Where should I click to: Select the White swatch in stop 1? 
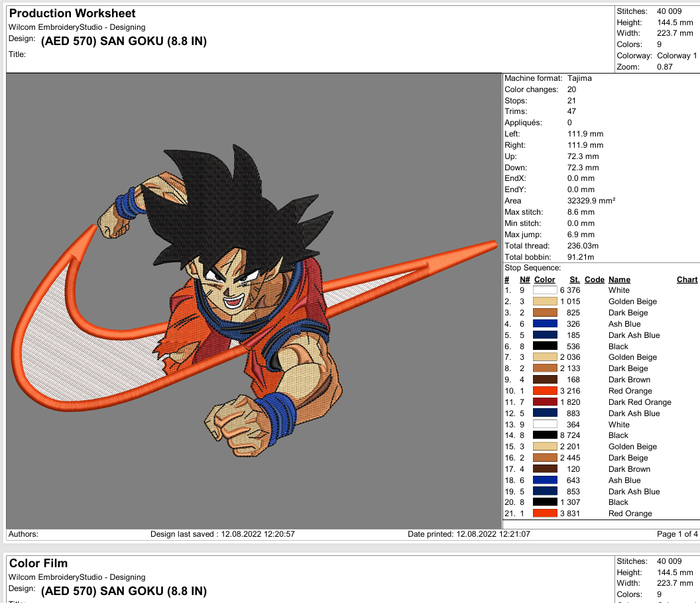click(545, 290)
